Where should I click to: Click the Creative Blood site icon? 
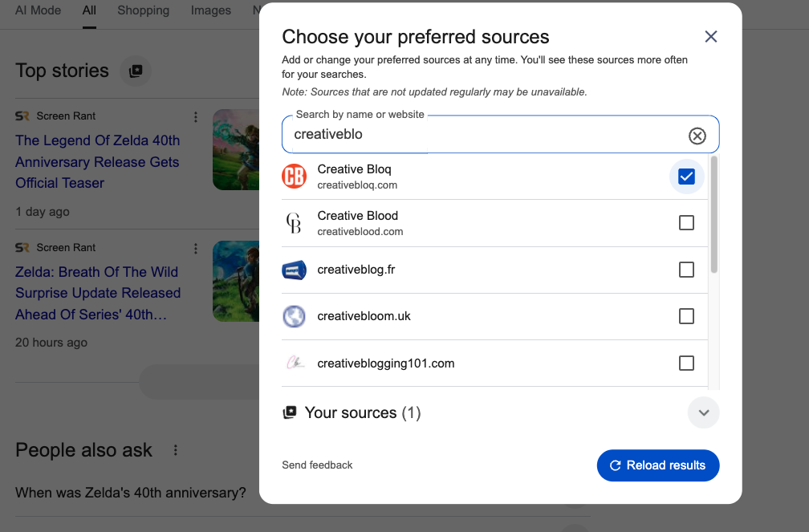click(295, 223)
